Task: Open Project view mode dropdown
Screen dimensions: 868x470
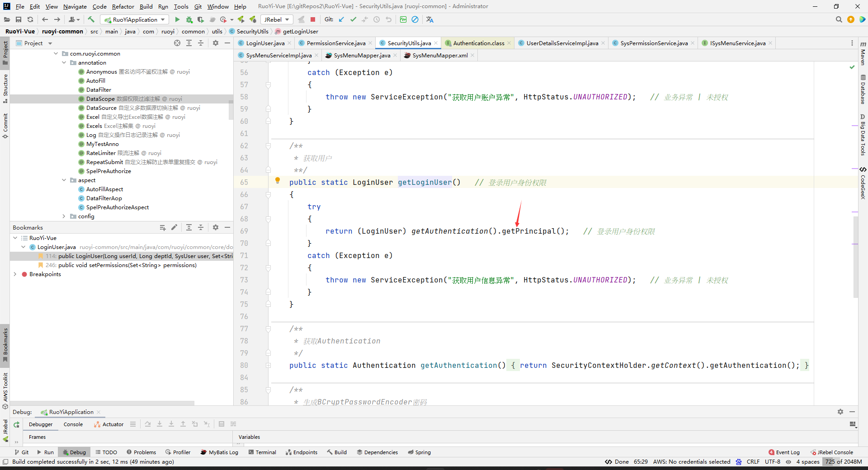Action: (50, 43)
